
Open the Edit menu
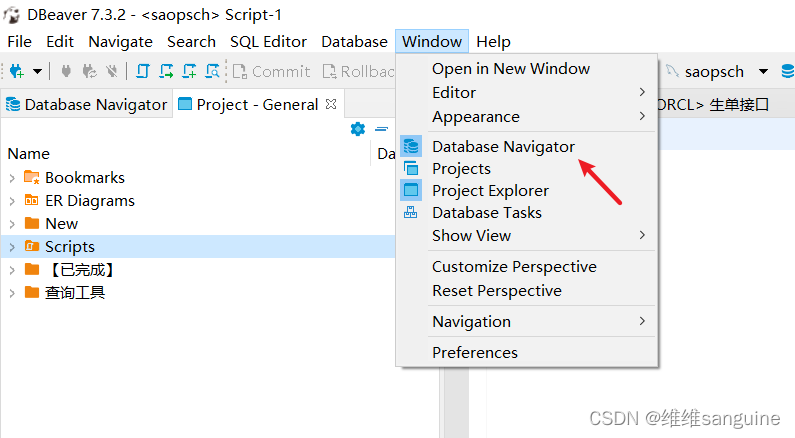pyautogui.click(x=60, y=42)
